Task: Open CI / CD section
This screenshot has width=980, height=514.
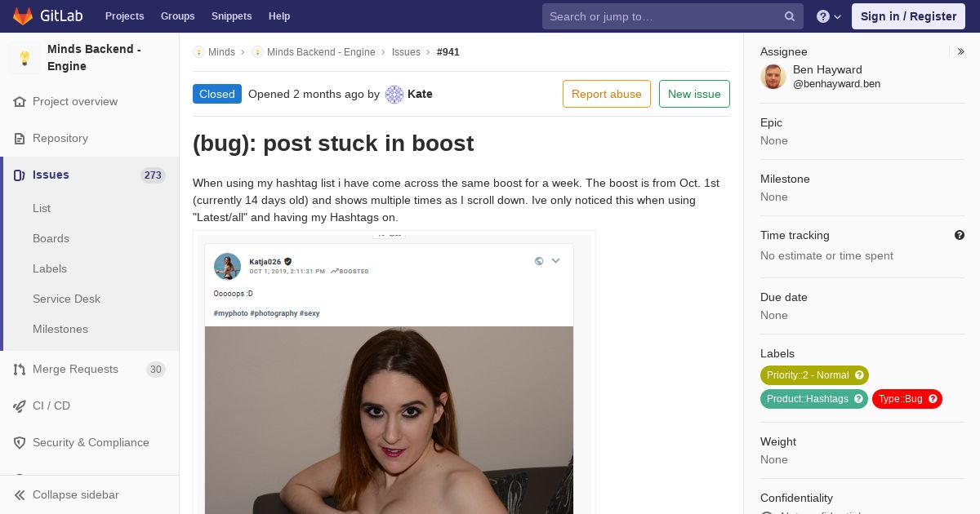Action: (x=51, y=405)
